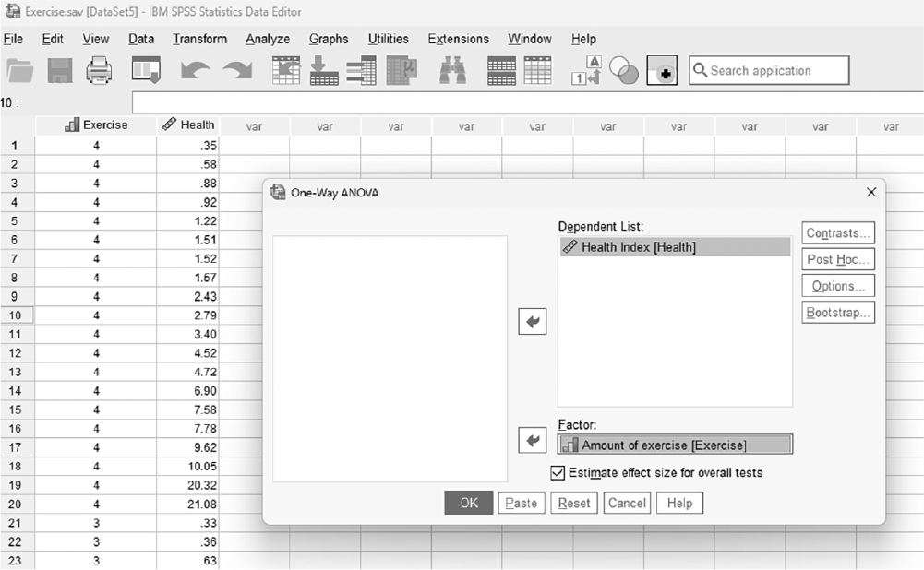This screenshot has width=924, height=570.
Task: Click the Find binoculars icon
Action: tap(452, 71)
